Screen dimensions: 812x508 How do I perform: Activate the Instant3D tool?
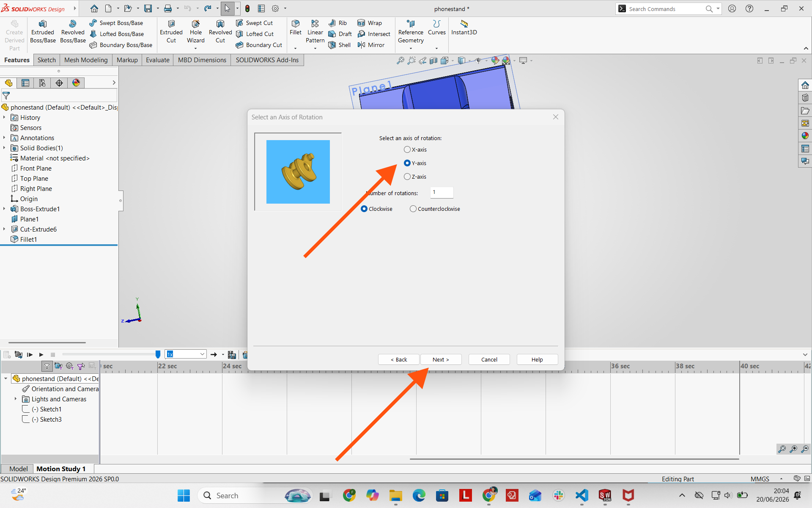click(464, 28)
